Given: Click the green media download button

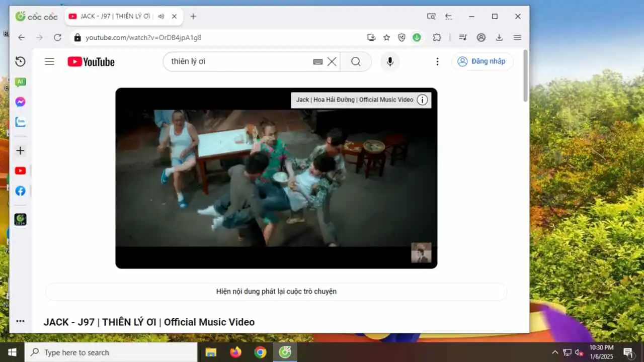Looking at the screenshot, I should (417, 37).
